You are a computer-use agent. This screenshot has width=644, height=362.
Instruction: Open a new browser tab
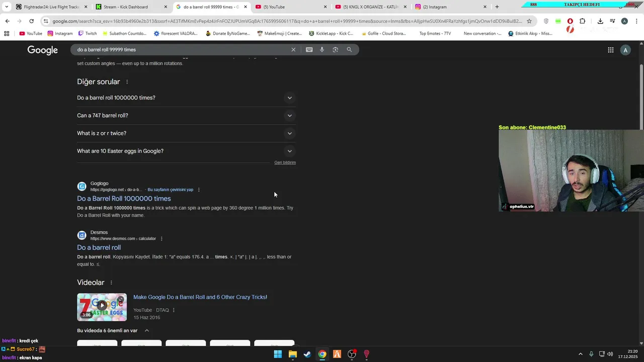coord(497,7)
